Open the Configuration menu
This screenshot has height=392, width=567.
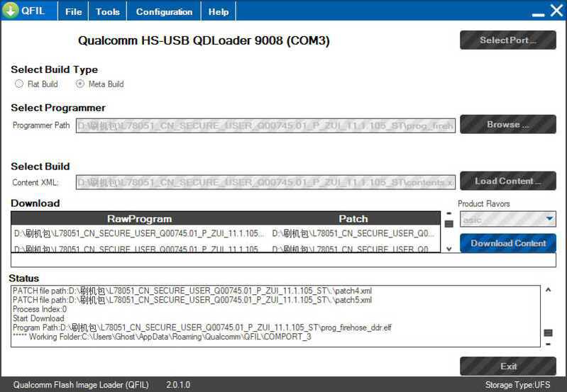(164, 11)
